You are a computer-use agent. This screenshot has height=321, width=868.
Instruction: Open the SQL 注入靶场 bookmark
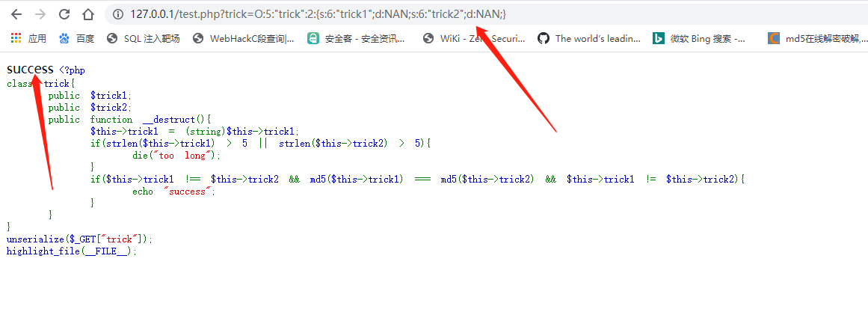click(144, 38)
